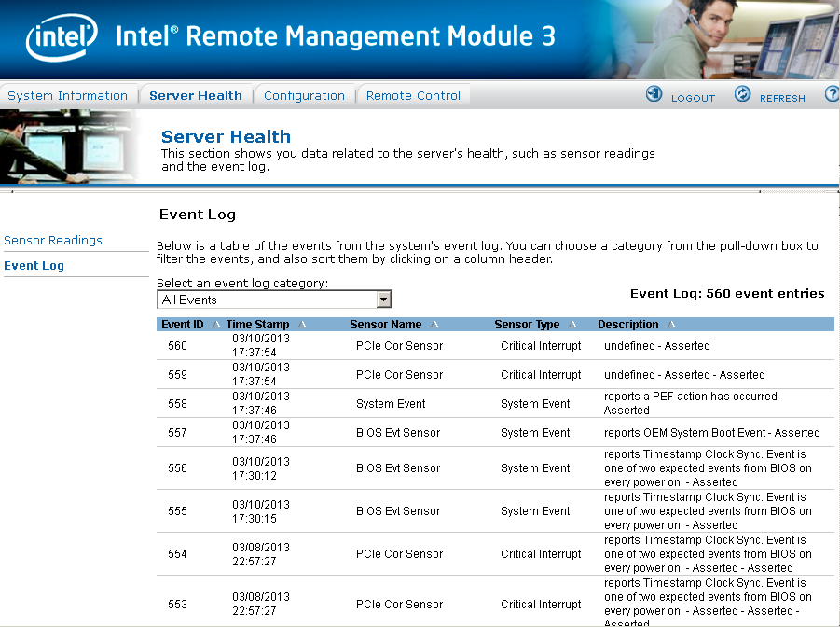Select event ID 553 cell
The height and width of the screenshot is (627, 840).
[177, 605]
